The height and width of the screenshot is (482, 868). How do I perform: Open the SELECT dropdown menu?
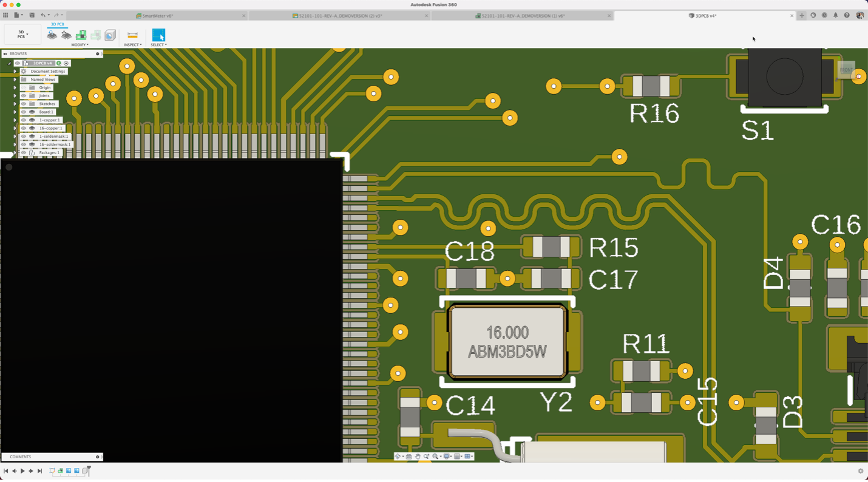158,44
